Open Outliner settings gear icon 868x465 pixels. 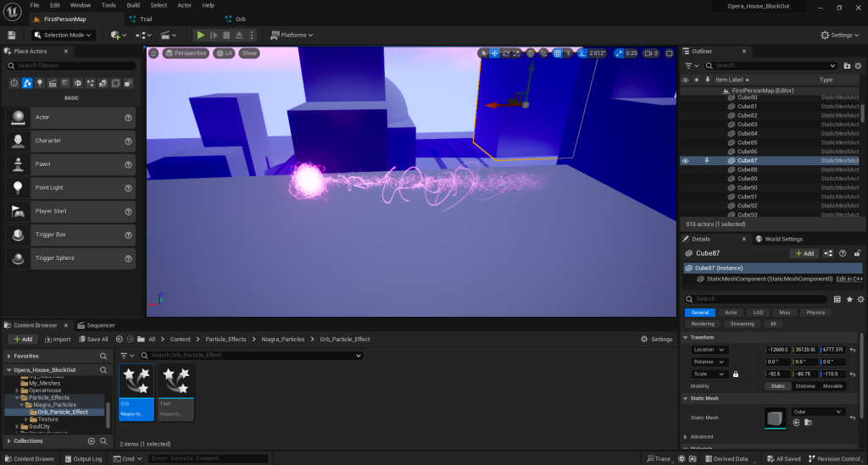pos(857,65)
